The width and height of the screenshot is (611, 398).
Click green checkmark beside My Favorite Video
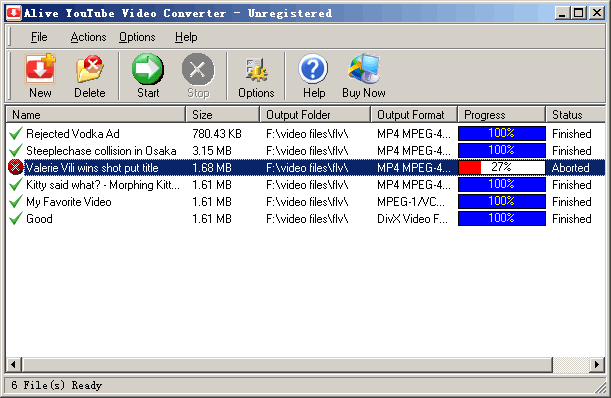[16, 202]
